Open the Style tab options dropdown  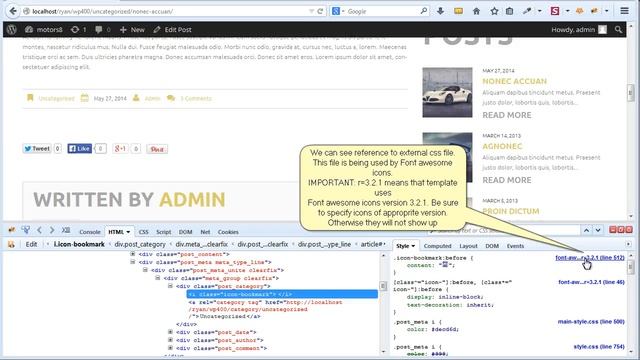click(413, 246)
